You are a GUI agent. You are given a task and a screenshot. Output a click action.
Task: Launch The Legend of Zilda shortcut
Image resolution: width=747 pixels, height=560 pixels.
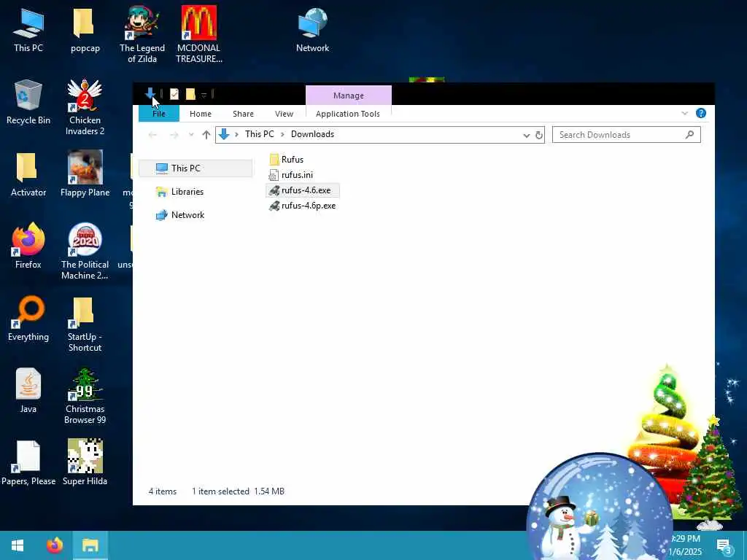coord(142,34)
